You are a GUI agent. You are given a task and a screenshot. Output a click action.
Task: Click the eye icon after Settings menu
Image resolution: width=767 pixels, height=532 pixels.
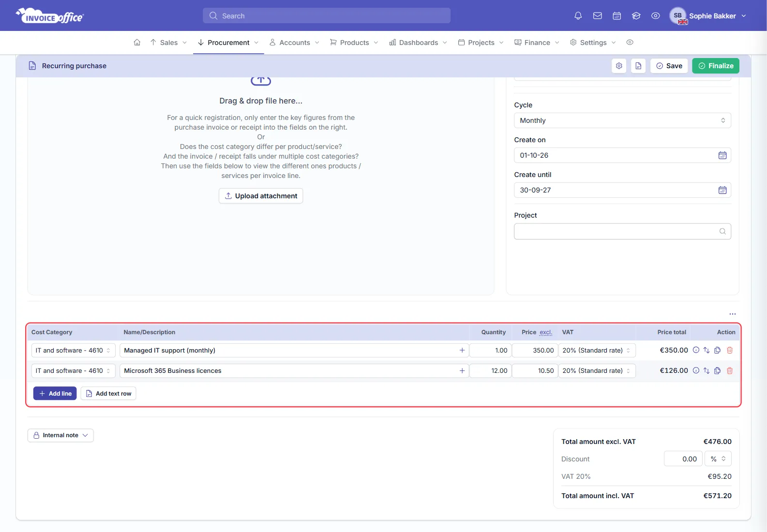pos(630,43)
